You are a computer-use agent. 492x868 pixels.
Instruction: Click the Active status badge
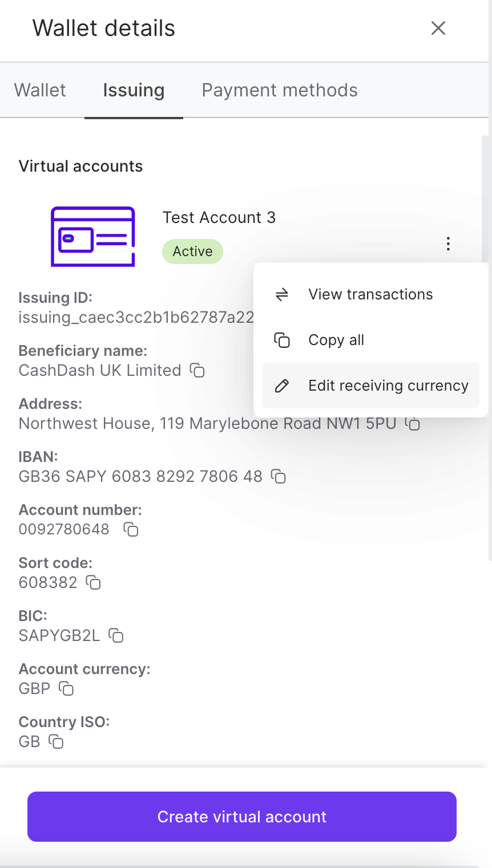[x=192, y=251]
